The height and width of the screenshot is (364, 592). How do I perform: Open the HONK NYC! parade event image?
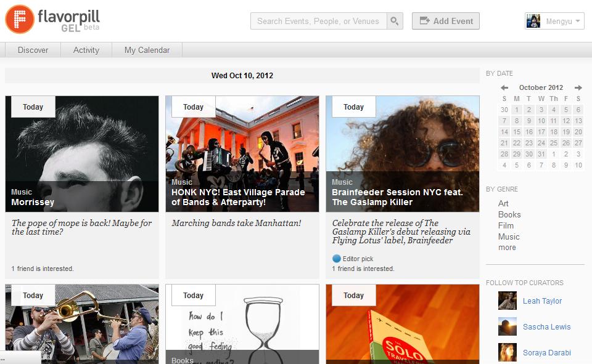click(x=242, y=153)
